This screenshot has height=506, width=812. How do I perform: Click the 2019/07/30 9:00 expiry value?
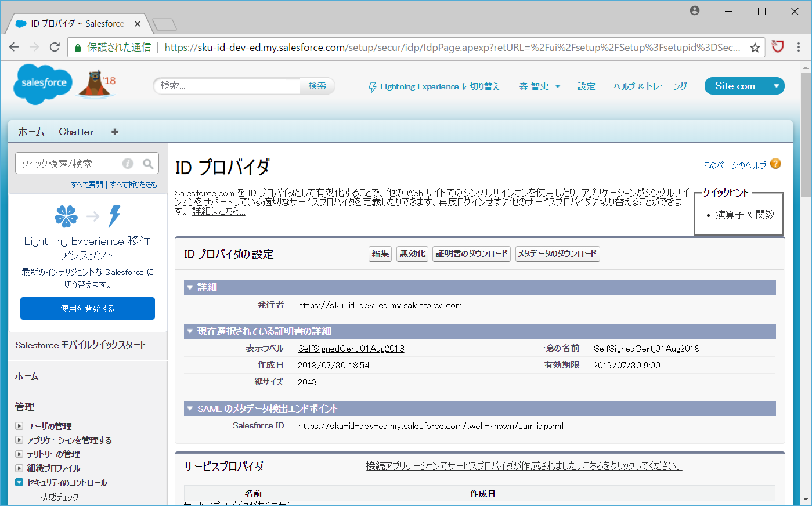click(x=627, y=366)
